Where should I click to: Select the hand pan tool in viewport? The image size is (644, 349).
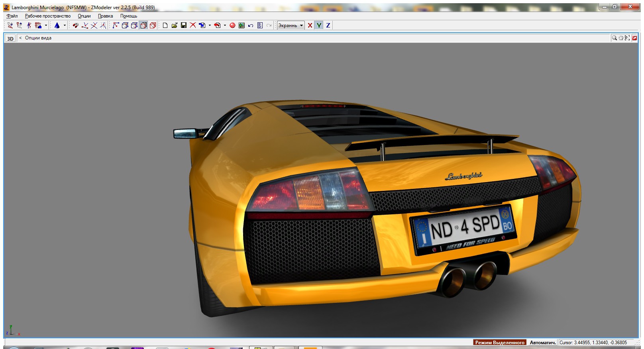click(621, 38)
